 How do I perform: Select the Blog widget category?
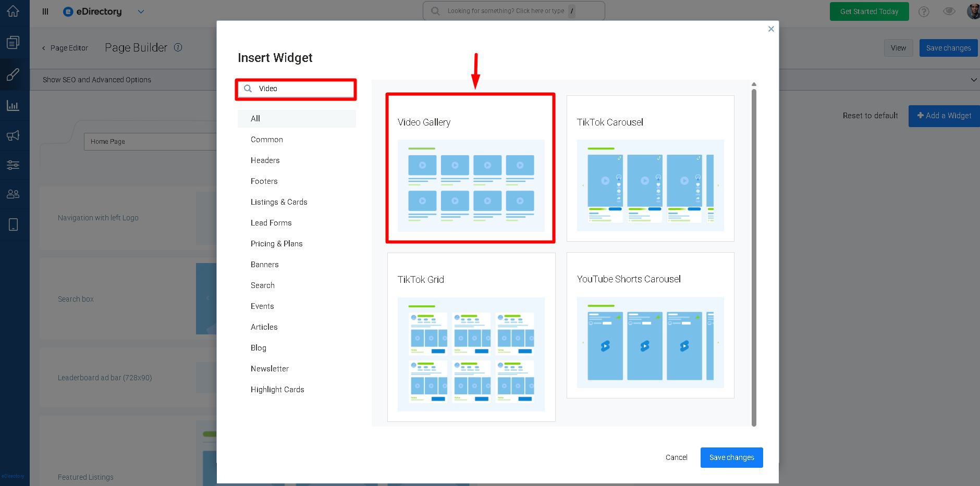297,348
